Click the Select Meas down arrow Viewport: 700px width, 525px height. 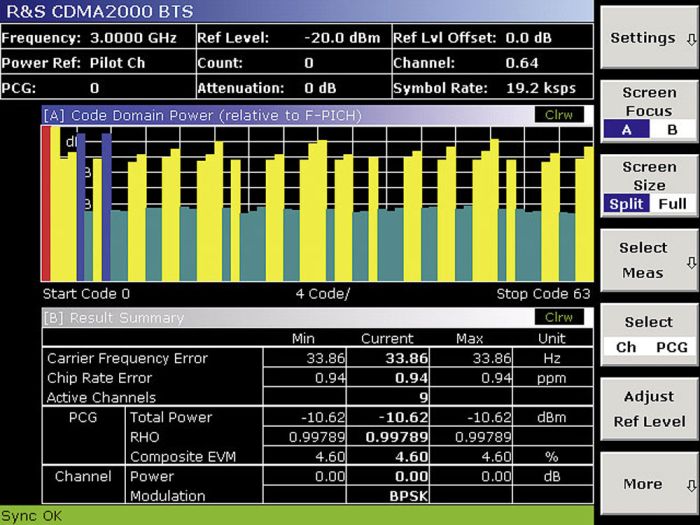pyautogui.click(x=691, y=263)
